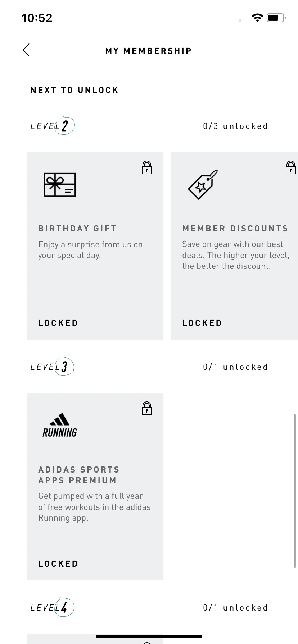Open the Member Discounts reward title
The image size is (298, 644).
pos(235,229)
